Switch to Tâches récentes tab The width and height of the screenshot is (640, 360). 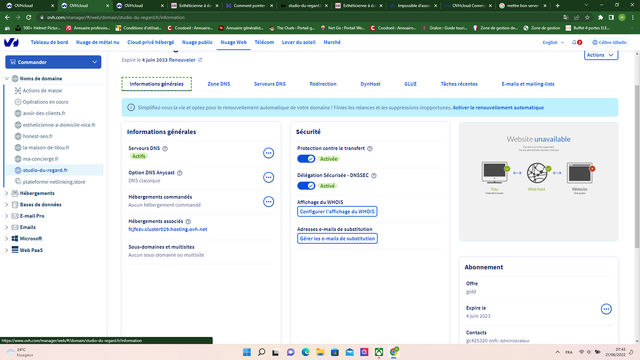click(459, 84)
